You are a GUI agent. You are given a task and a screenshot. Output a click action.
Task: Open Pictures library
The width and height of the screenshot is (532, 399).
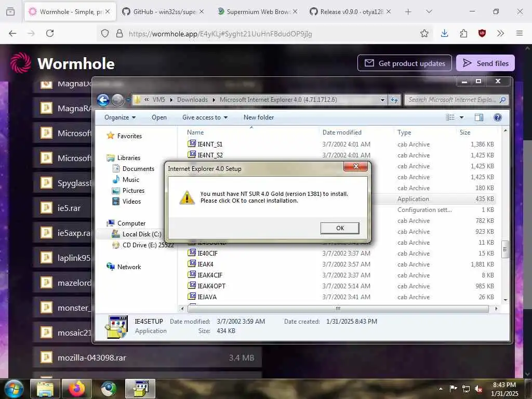[x=128, y=190]
